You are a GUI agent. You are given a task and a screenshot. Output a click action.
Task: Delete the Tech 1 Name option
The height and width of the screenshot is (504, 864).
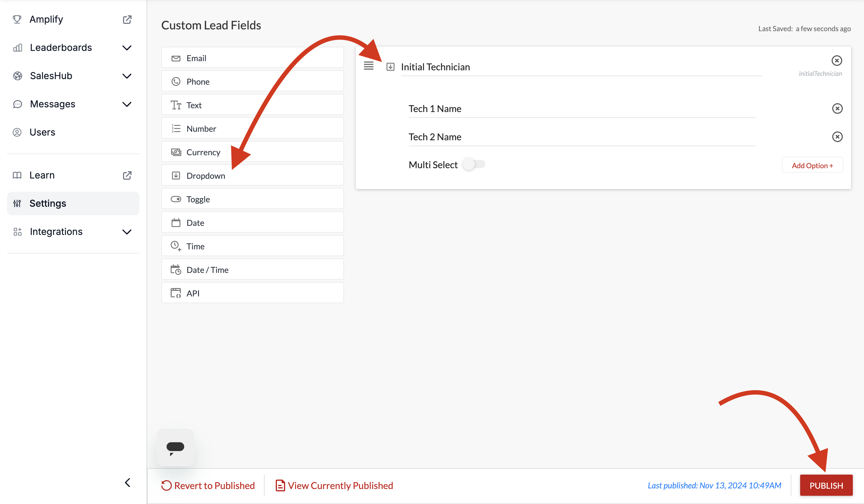pos(837,109)
